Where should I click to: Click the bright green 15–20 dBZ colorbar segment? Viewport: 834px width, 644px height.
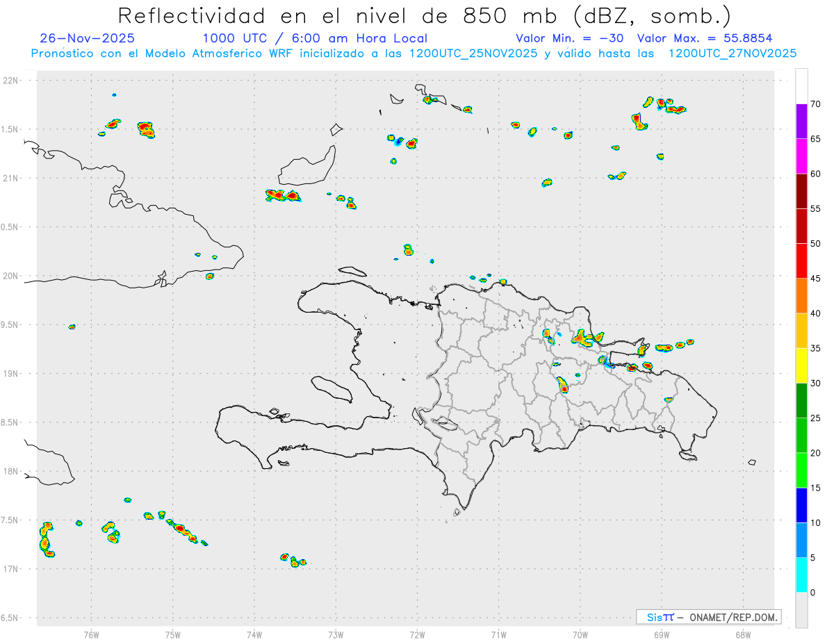pyautogui.click(x=801, y=470)
